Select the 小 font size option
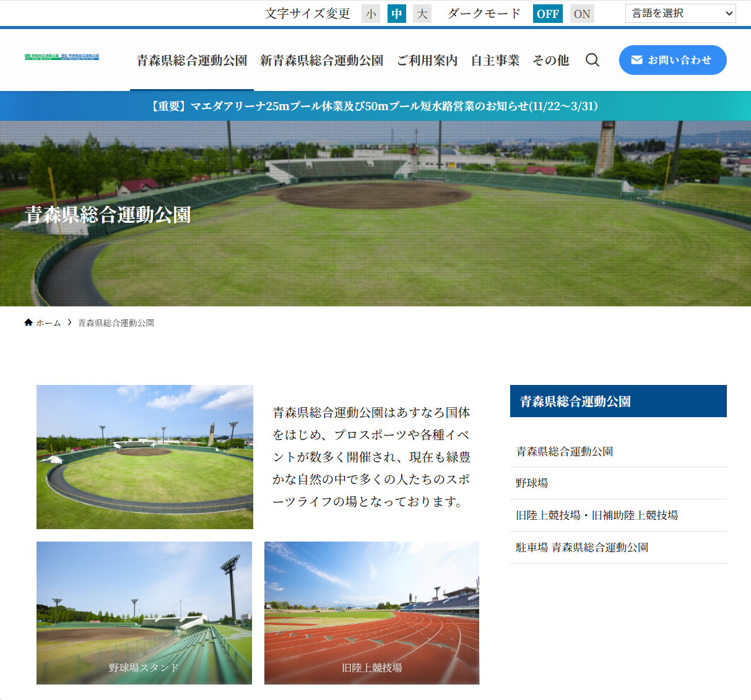 (x=370, y=13)
